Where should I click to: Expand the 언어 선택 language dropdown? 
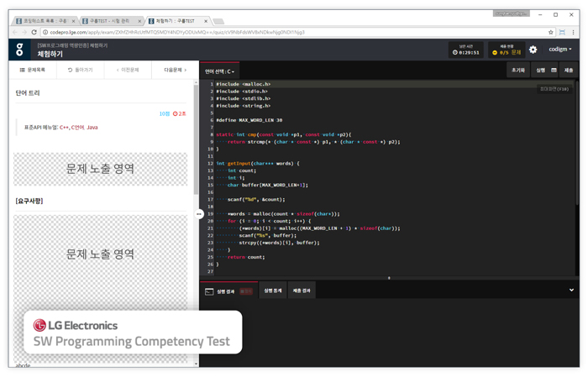pyautogui.click(x=219, y=71)
